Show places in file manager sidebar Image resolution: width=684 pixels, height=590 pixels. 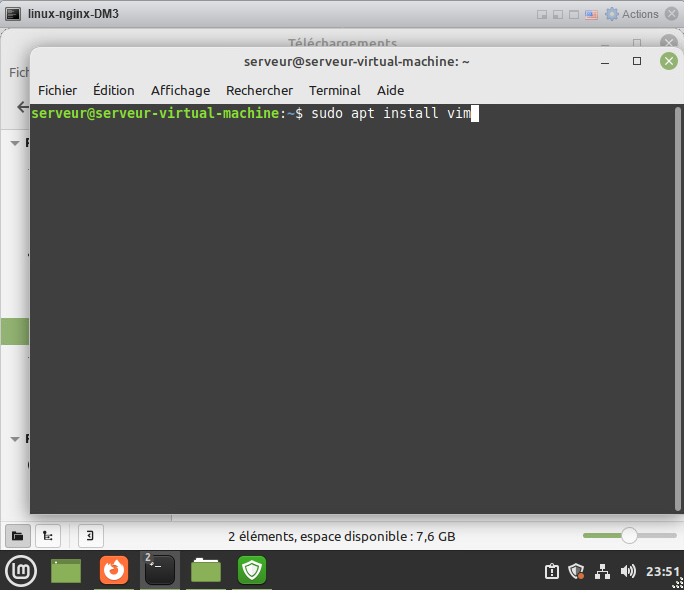(x=17, y=536)
